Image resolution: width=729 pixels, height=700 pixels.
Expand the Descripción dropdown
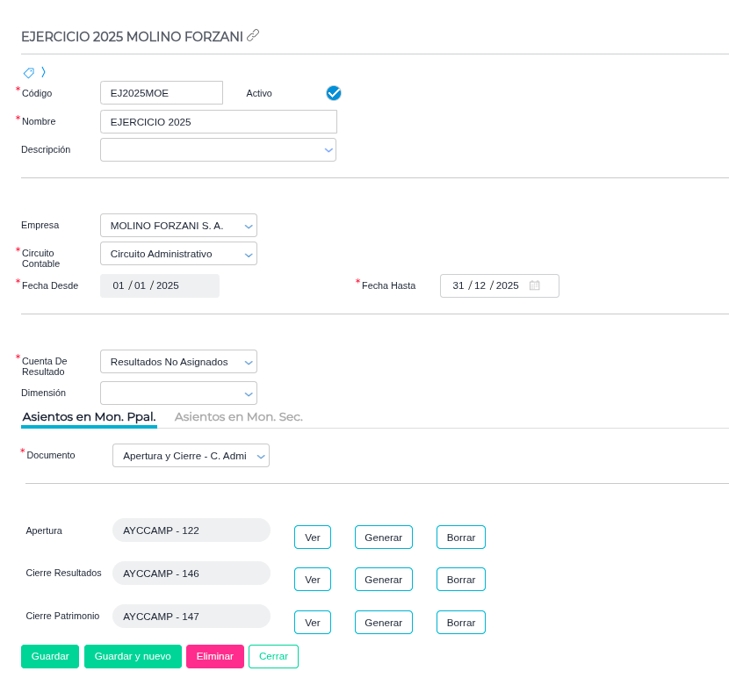328,150
